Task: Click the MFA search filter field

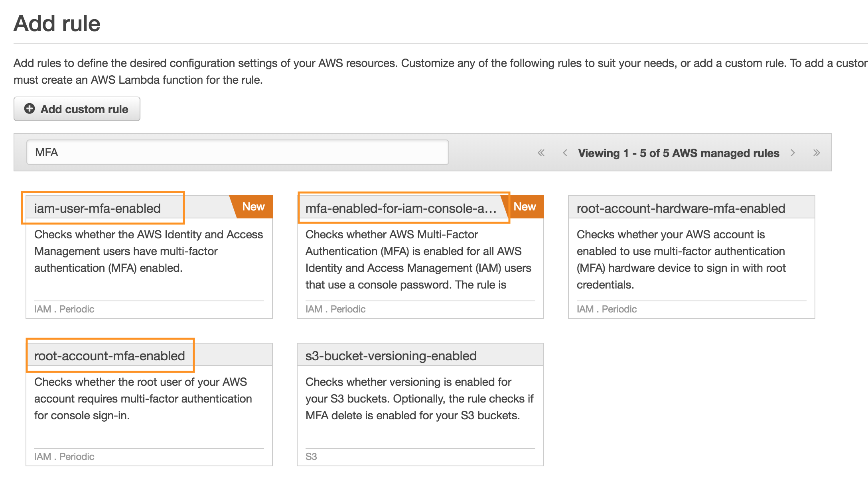Action: pos(237,152)
